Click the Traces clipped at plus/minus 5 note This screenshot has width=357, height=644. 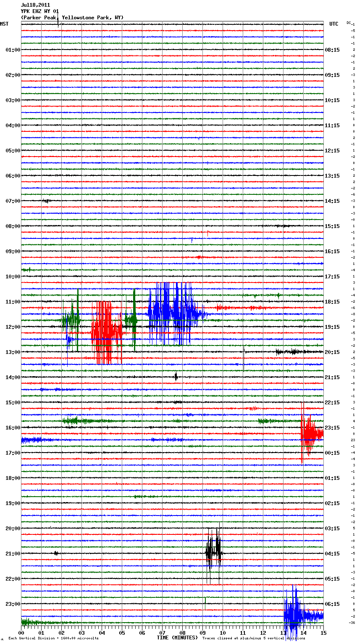click(x=254, y=638)
